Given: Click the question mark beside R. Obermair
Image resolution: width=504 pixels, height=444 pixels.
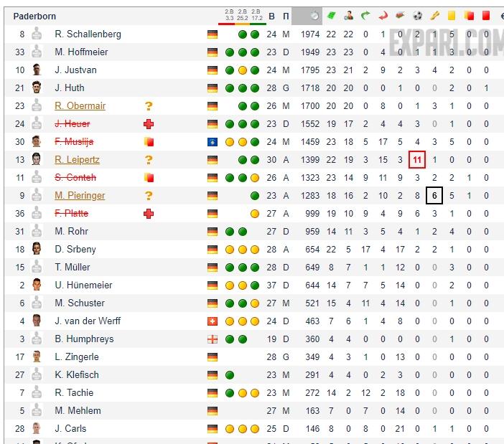Looking at the screenshot, I should click(x=149, y=106).
